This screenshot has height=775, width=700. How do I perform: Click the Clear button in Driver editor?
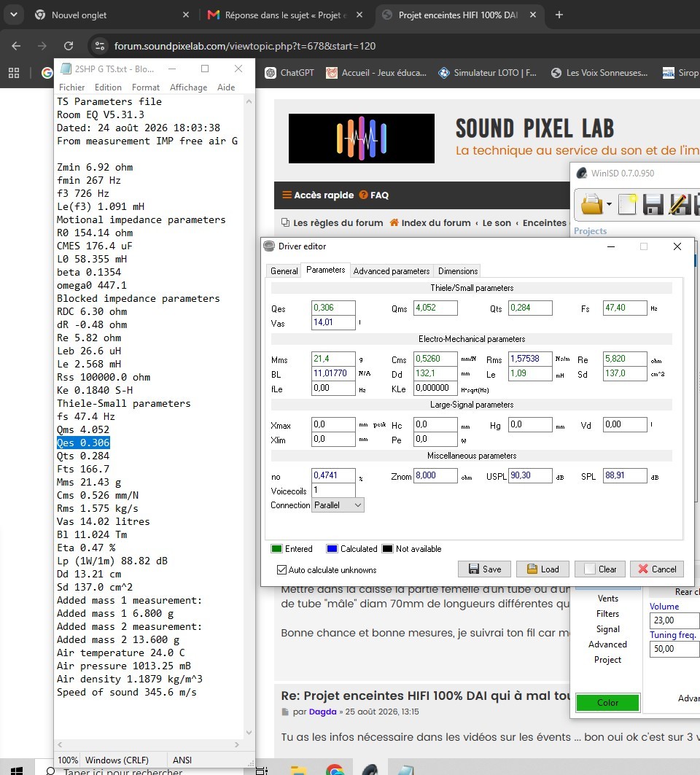point(601,569)
